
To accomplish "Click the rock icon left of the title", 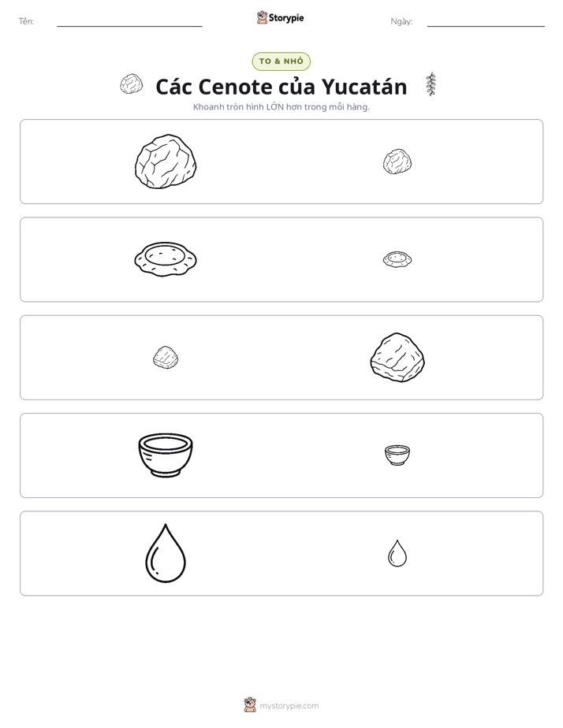I will pyautogui.click(x=132, y=84).
